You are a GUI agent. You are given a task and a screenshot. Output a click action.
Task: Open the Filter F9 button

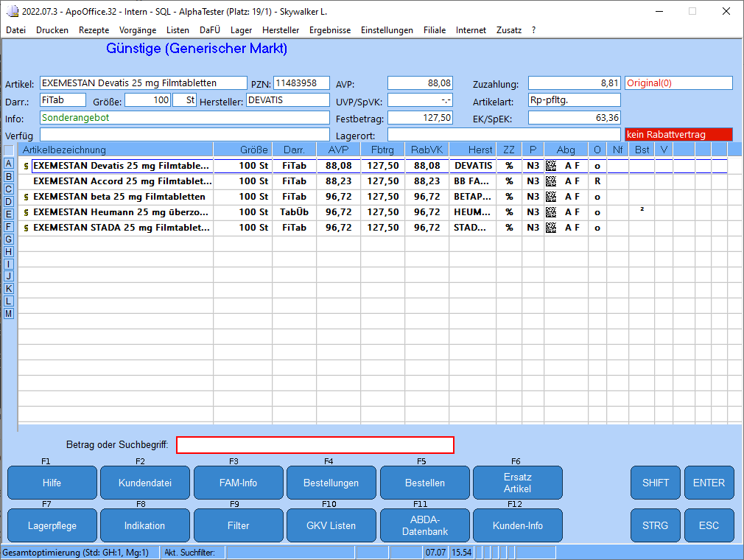(238, 525)
